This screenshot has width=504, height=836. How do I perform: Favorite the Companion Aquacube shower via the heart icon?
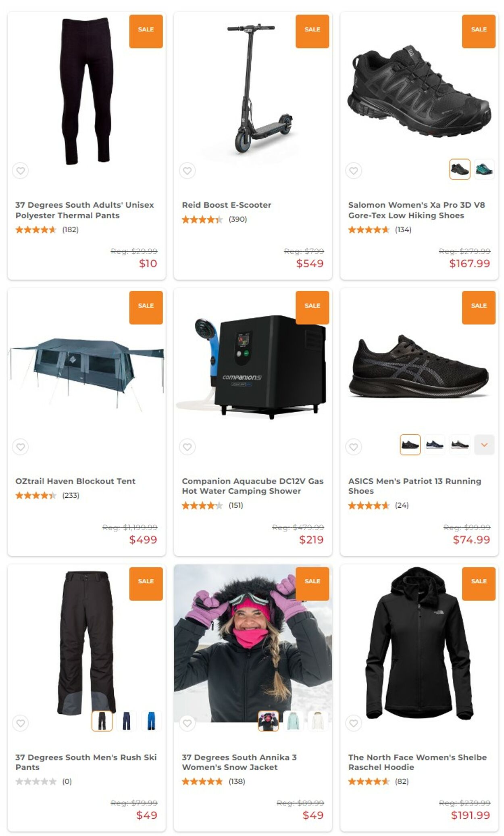click(x=187, y=447)
